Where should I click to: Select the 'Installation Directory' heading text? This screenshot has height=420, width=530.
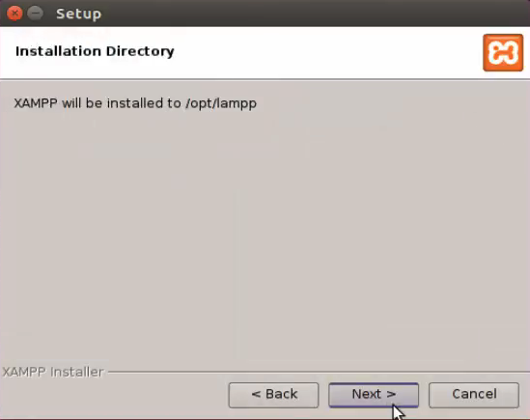click(95, 51)
